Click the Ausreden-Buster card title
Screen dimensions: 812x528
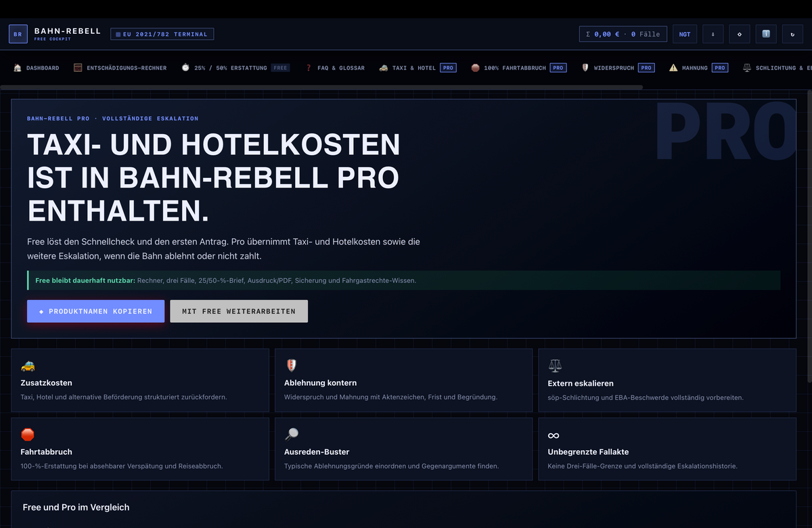pyautogui.click(x=317, y=452)
